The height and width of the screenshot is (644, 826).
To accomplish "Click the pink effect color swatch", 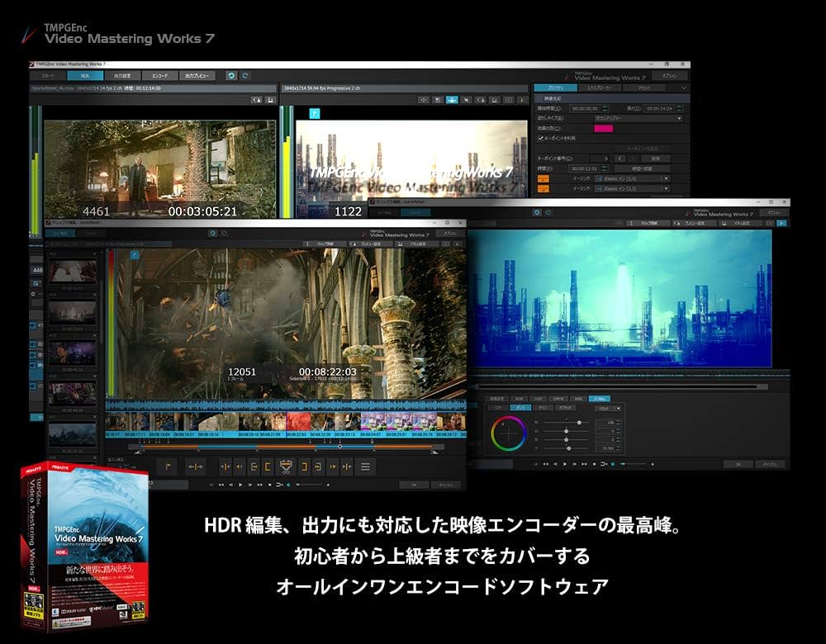I will click(603, 129).
